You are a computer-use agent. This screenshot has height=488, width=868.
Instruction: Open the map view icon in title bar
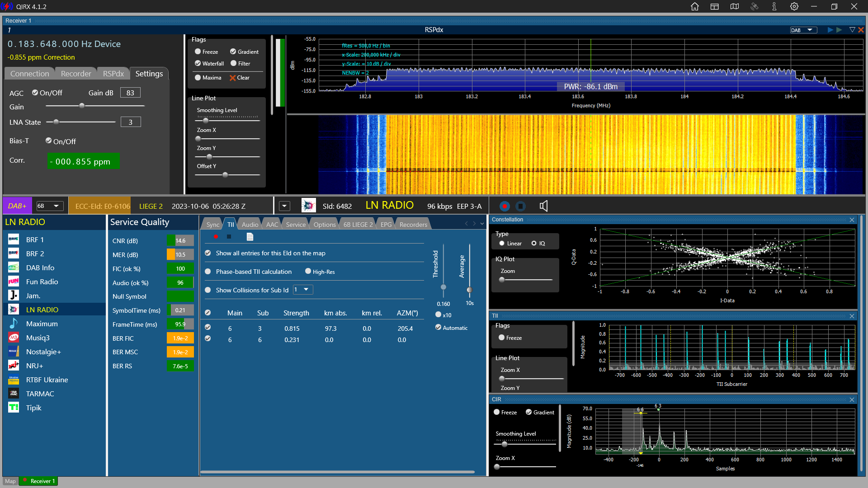click(x=735, y=6)
